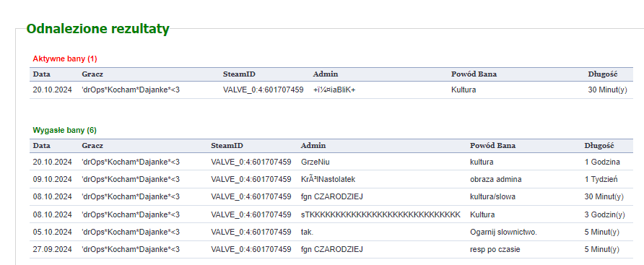Viewport: 644px width, 265px height.
Task: Select the active ban date 20.10.2024
Action: (53, 90)
